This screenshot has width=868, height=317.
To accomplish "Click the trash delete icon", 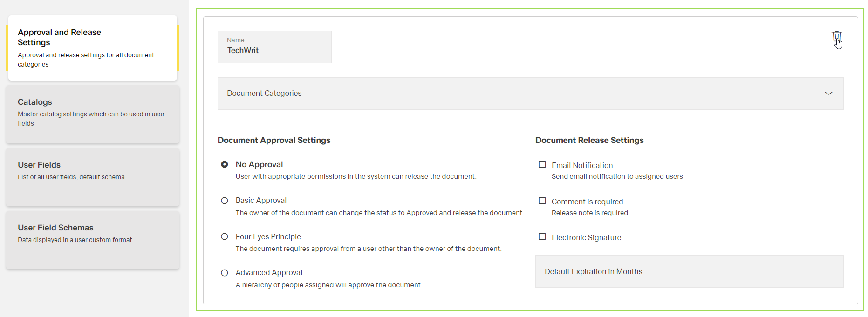I will (x=836, y=37).
